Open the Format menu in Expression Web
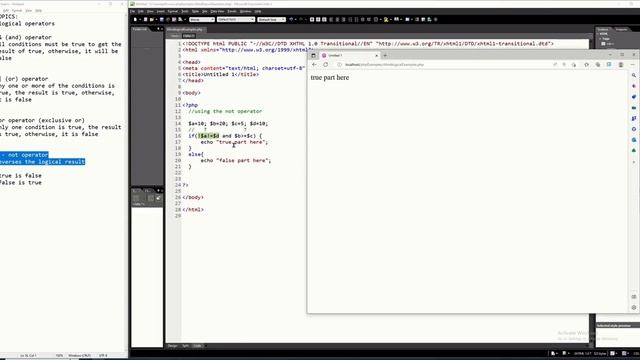 (x=173, y=11)
